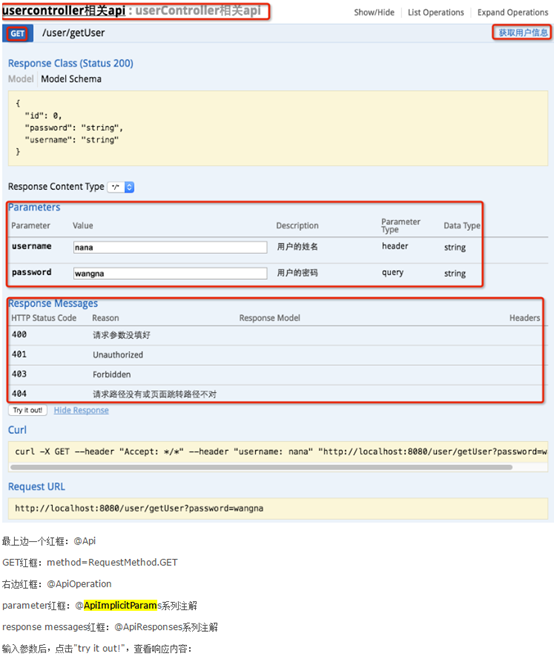Click the Hide Response link
This screenshot has width=554, height=662.
pyautogui.click(x=81, y=410)
